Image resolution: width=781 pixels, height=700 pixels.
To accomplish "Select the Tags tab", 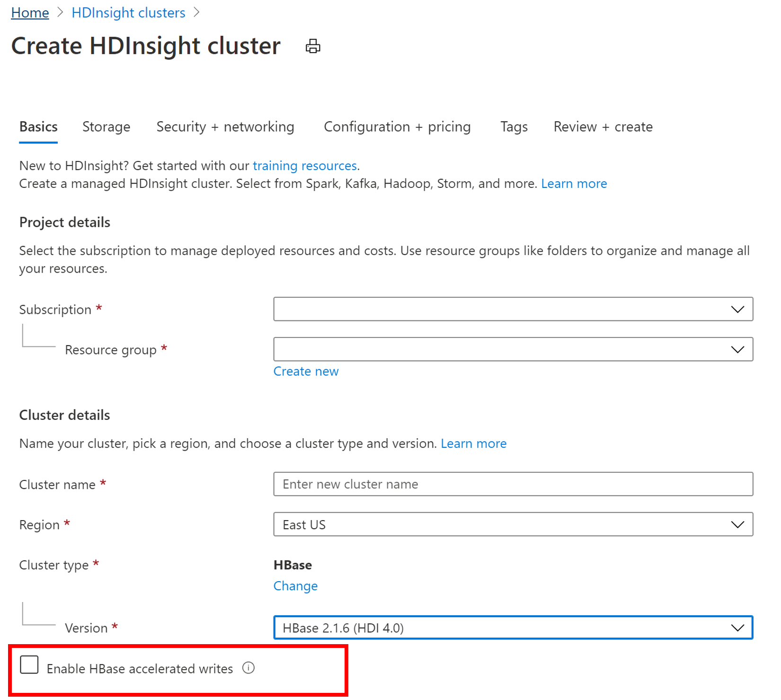I will coord(514,126).
